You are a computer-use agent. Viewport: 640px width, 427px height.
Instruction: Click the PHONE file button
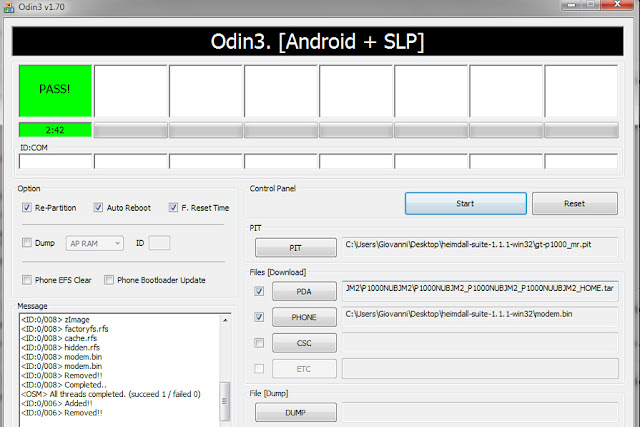304,317
